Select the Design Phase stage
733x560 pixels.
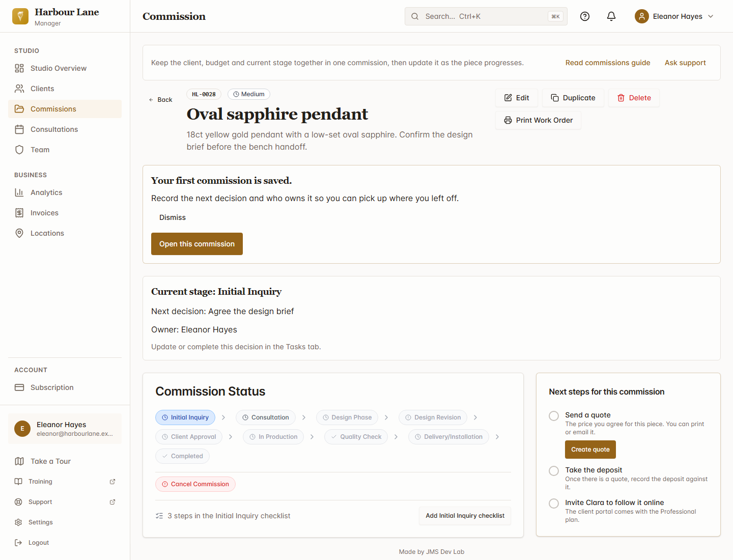(x=347, y=417)
